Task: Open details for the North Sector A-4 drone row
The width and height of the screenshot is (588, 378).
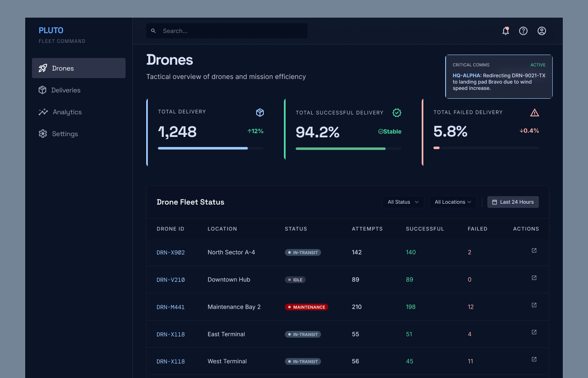Action: coord(534,251)
